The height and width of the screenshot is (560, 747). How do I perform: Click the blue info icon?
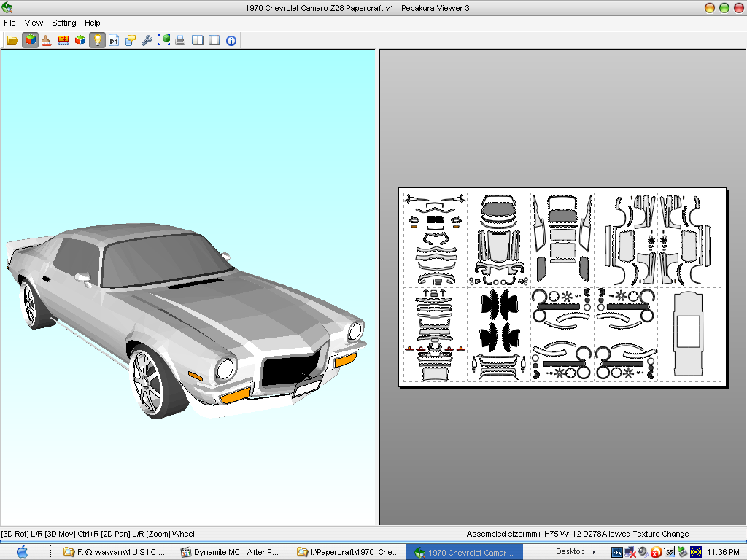(x=231, y=41)
